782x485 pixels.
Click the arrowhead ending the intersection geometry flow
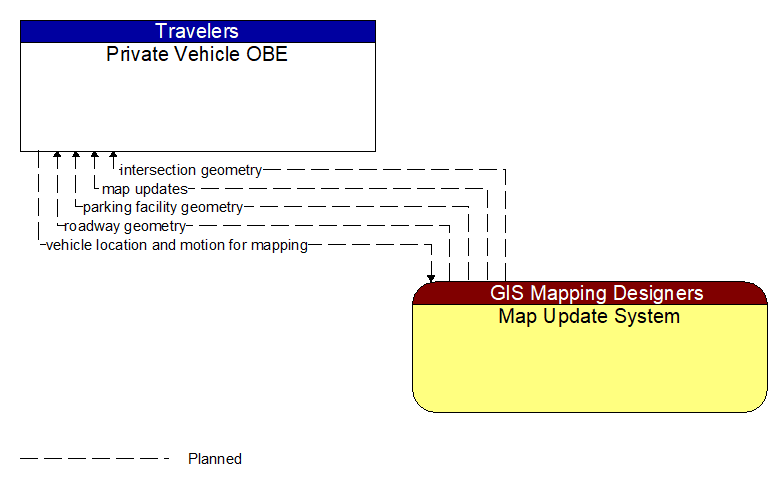pos(113,157)
